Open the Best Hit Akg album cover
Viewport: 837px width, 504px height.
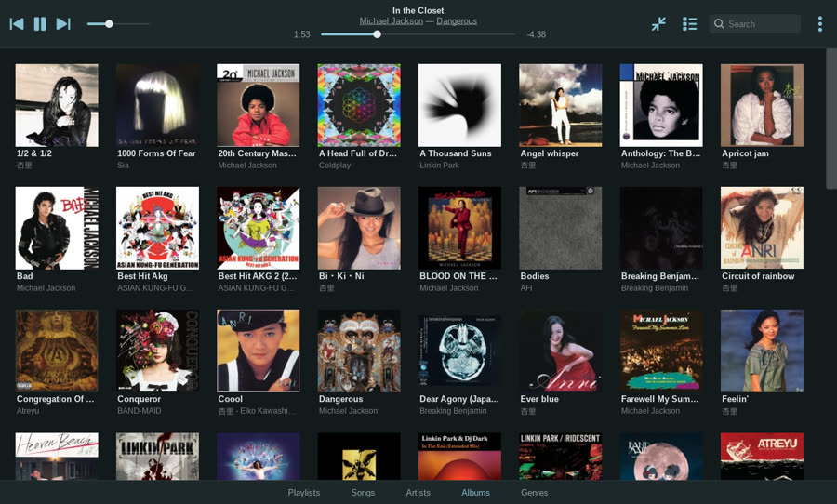click(157, 228)
